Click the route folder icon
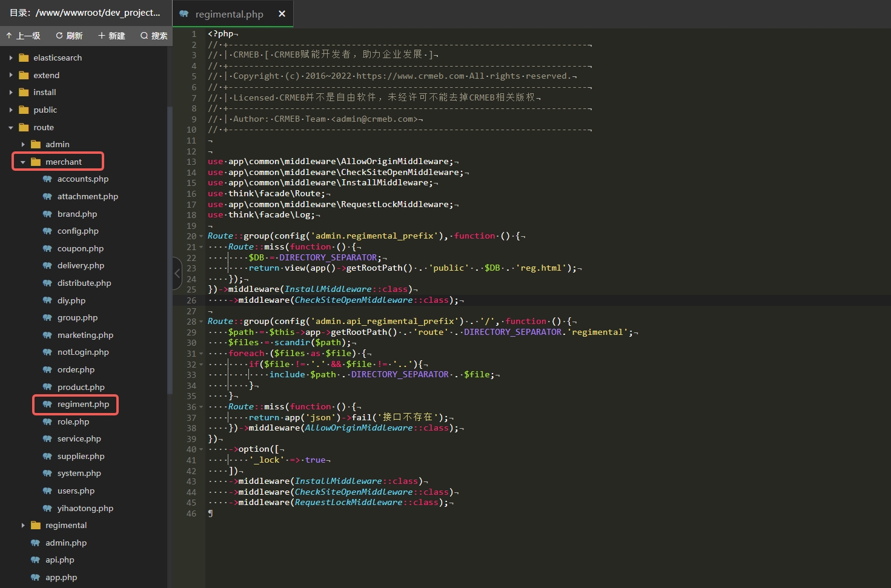The height and width of the screenshot is (588, 891). [24, 127]
